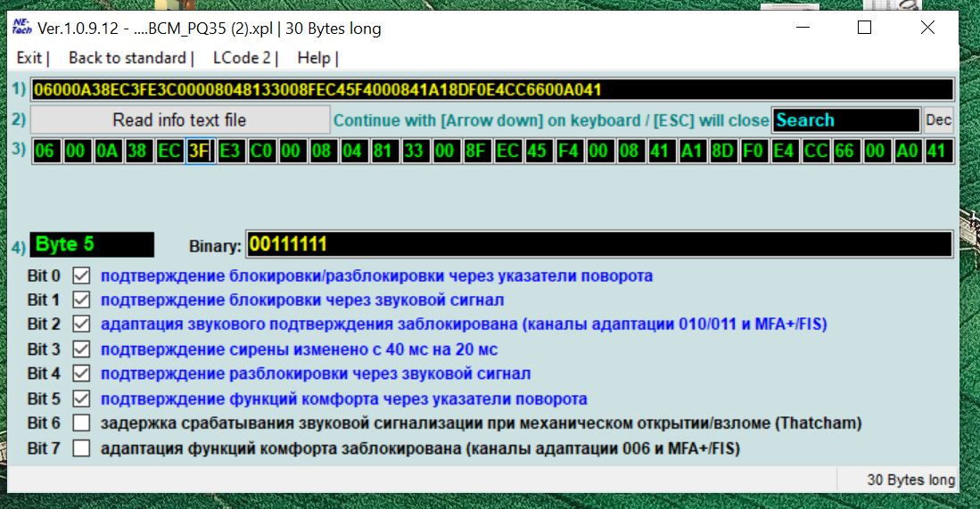Close the coding window
The image size is (980, 509).
927,28
